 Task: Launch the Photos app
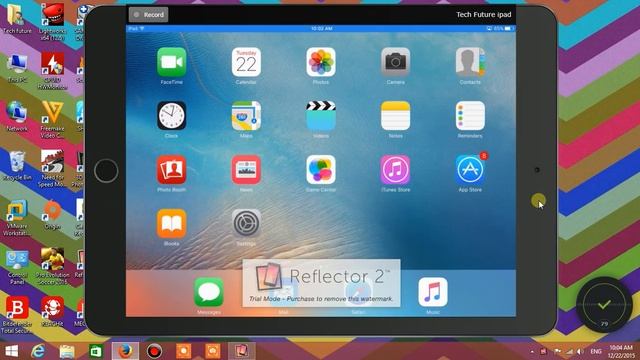[x=321, y=62]
